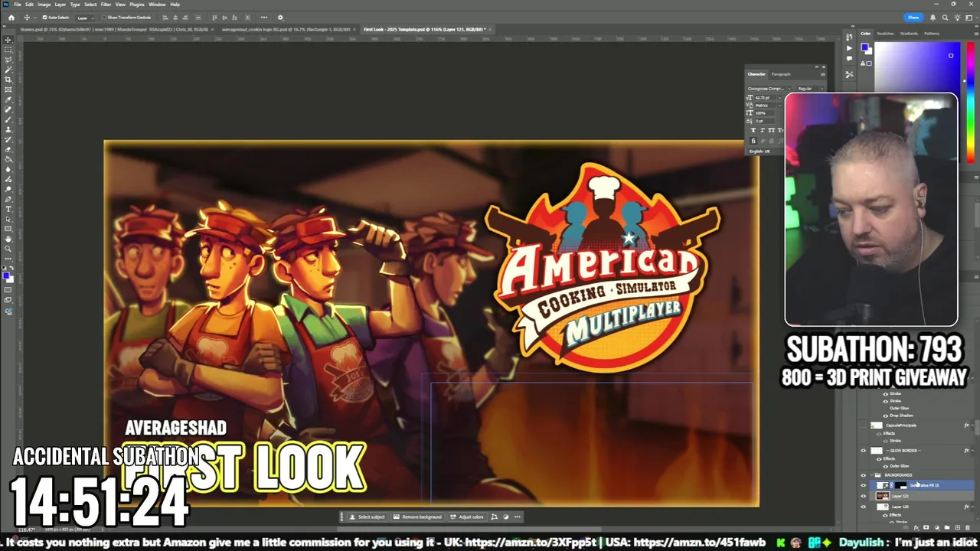Screen dimensions: 980x551
Task: Open the Window menu
Action: tap(157, 5)
